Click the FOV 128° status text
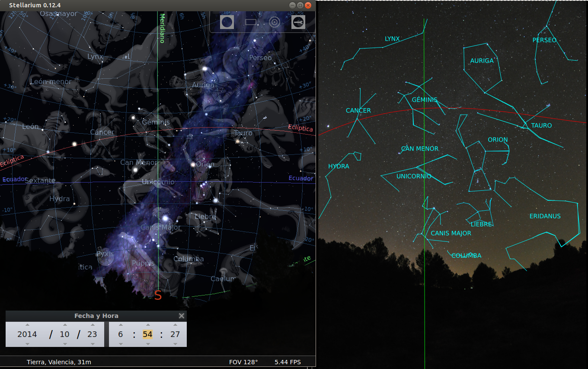Viewport: 588px width, 369px height. [x=243, y=362]
